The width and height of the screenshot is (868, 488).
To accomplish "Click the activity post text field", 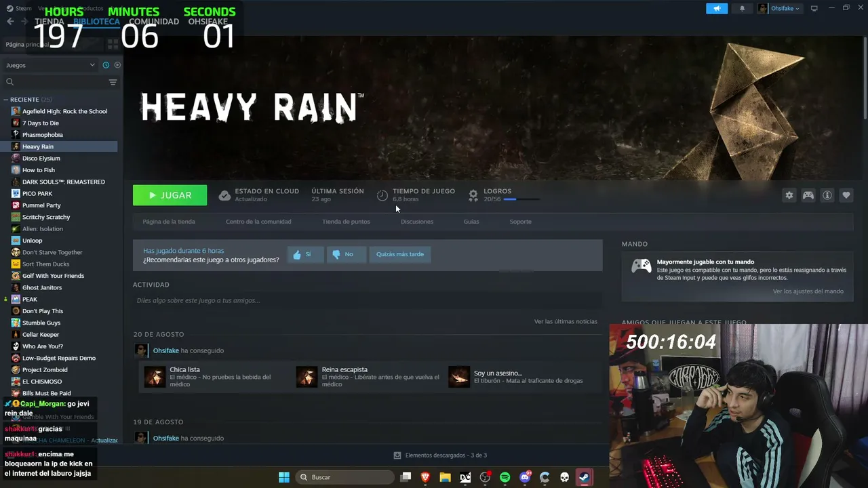I will coord(368,300).
